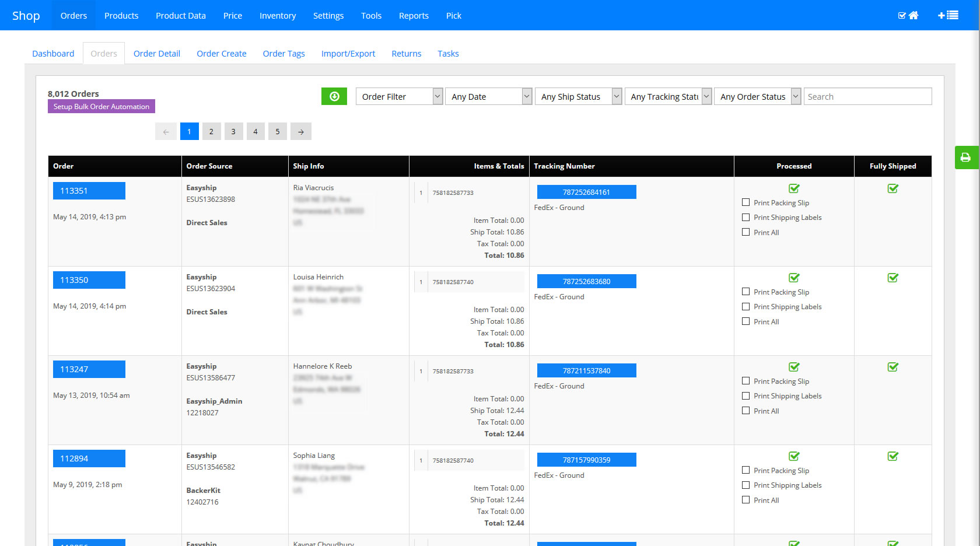Check Print Packing Slip for order 113351
This screenshot has width=980, height=546.
tap(745, 202)
